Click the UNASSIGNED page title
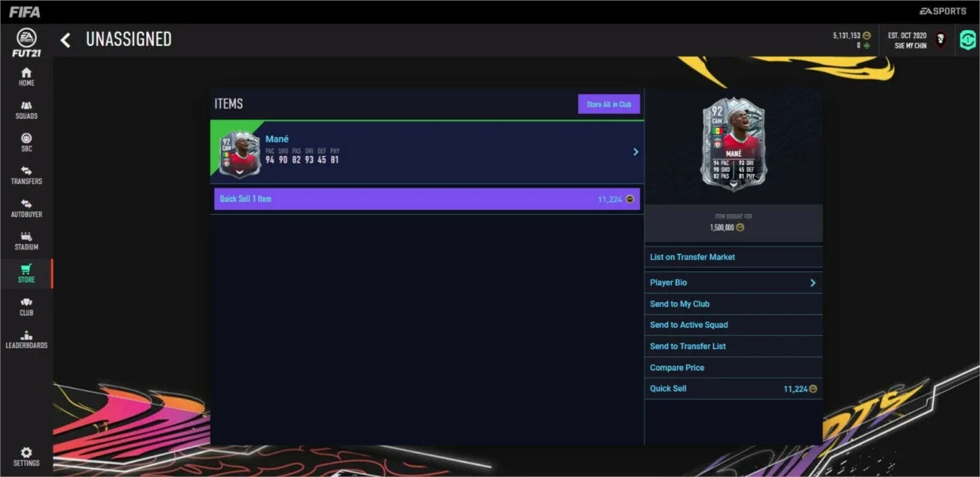 click(129, 40)
